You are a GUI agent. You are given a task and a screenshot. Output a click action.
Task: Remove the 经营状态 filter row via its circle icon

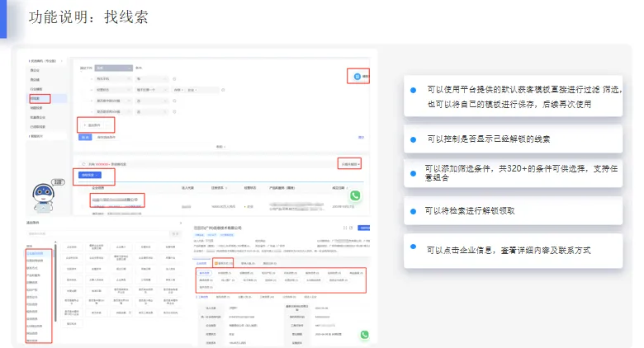point(223,90)
